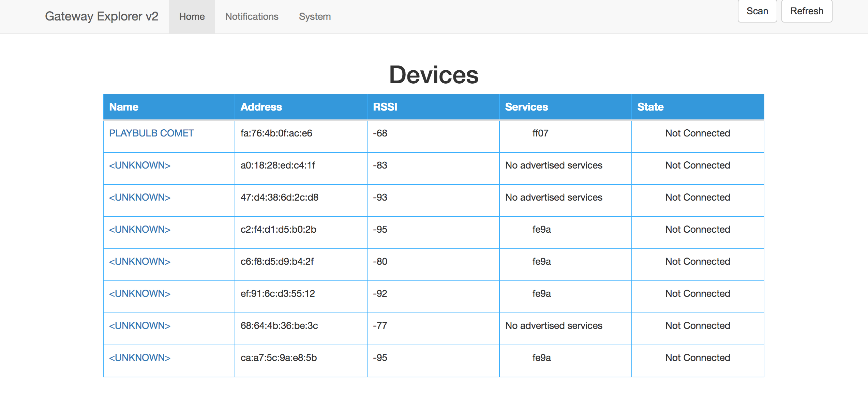868x406 pixels.
Task: Click the fe9a service for c6:f8:d5:d9:b4:2f
Action: (x=542, y=261)
